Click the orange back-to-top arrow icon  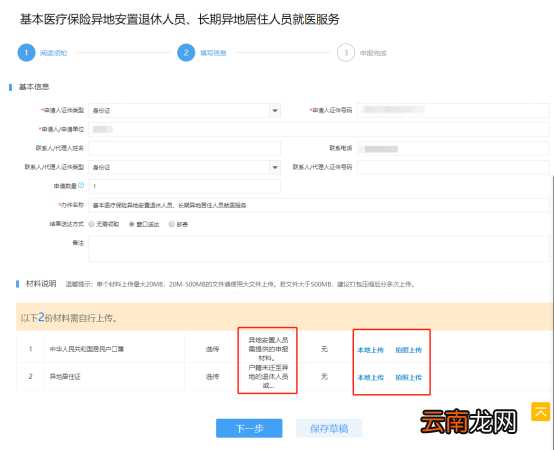[x=540, y=411]
